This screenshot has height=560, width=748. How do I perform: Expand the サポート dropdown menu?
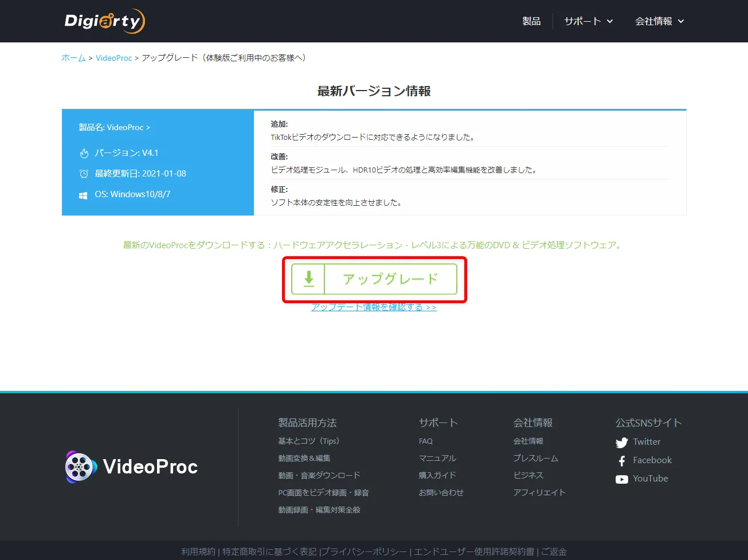click(589, 21)
